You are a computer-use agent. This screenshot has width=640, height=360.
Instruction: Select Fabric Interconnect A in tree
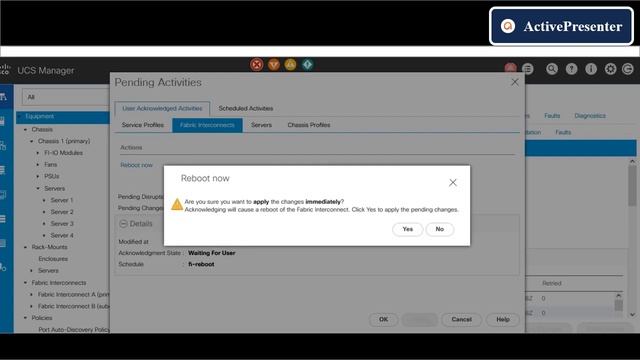[73, 294]
